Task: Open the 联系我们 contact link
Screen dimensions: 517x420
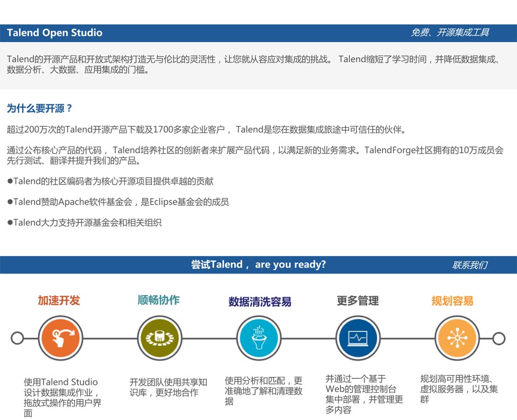Action: 470,265
